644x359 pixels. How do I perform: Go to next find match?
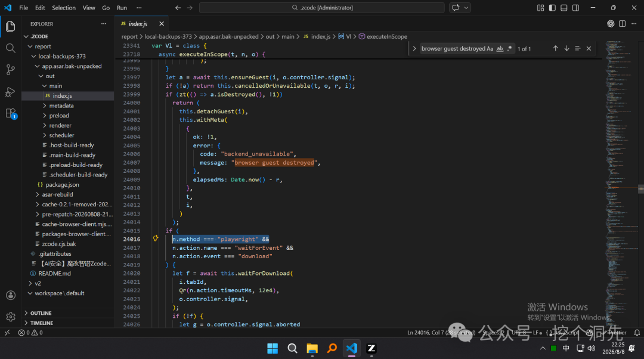567,48
